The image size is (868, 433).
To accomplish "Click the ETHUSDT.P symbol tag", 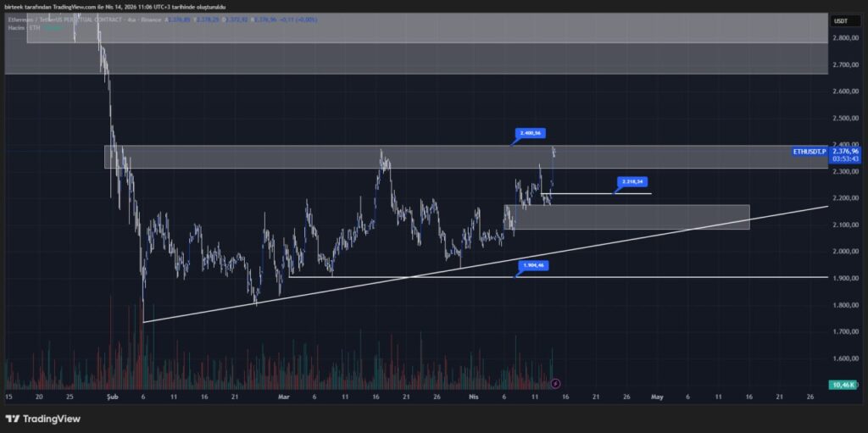I will point(809,151).
